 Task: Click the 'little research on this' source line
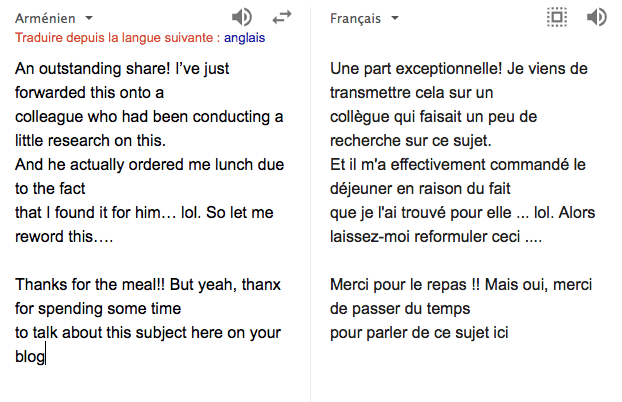[90, 141]
